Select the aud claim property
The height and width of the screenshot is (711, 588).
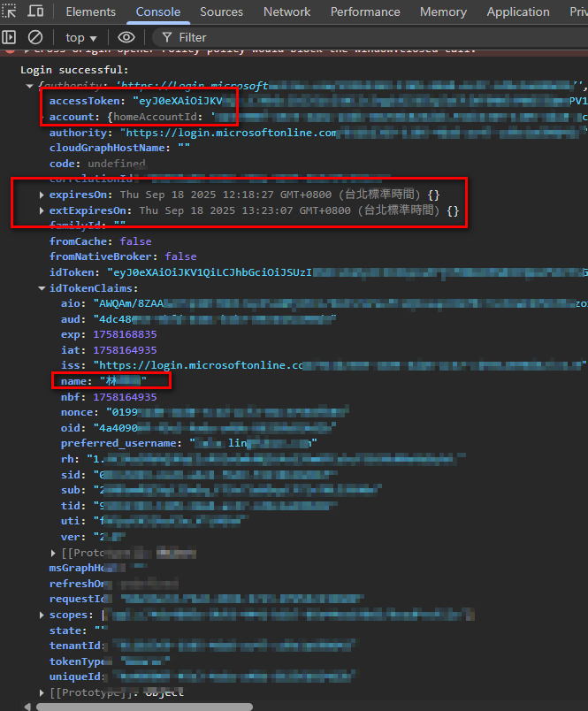72,319
